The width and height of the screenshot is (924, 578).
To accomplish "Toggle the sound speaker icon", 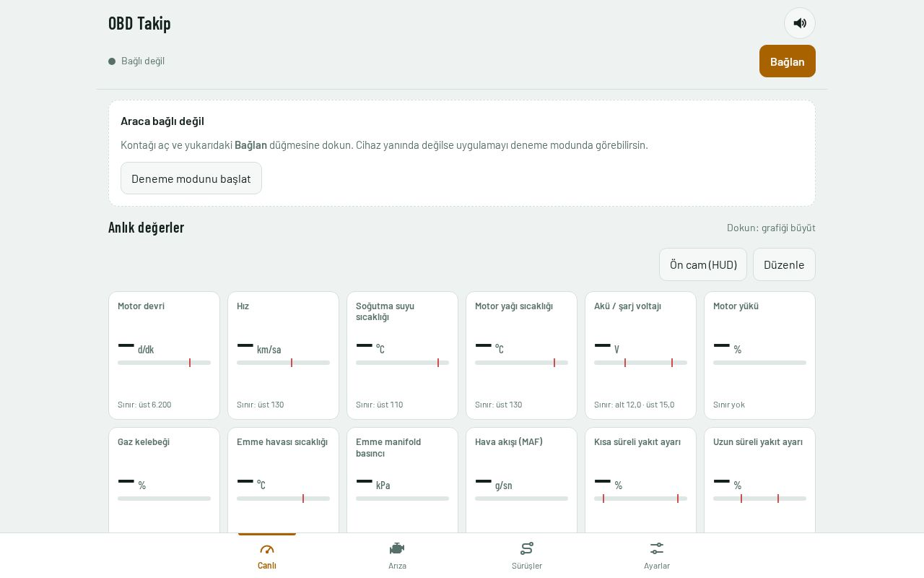I will point(800,23).
